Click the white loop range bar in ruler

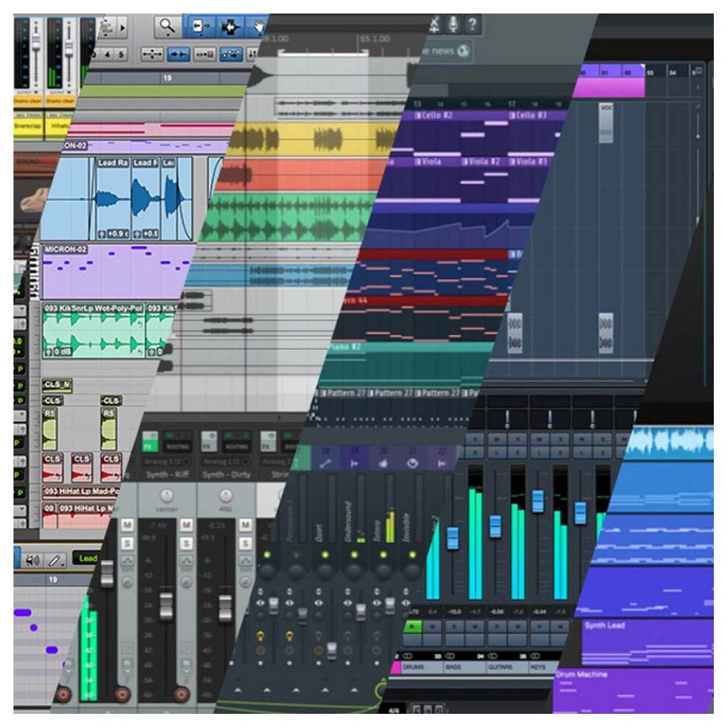323,53
